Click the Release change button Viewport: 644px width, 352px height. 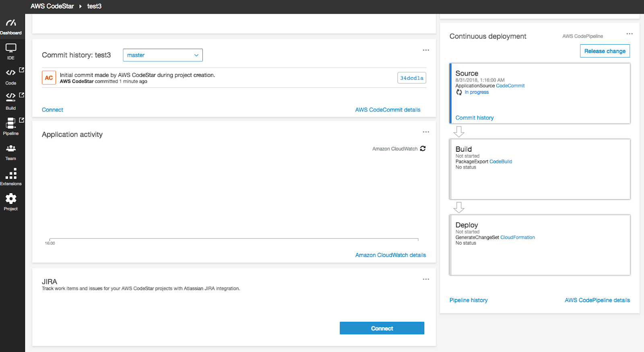click(x=605, y=51)
